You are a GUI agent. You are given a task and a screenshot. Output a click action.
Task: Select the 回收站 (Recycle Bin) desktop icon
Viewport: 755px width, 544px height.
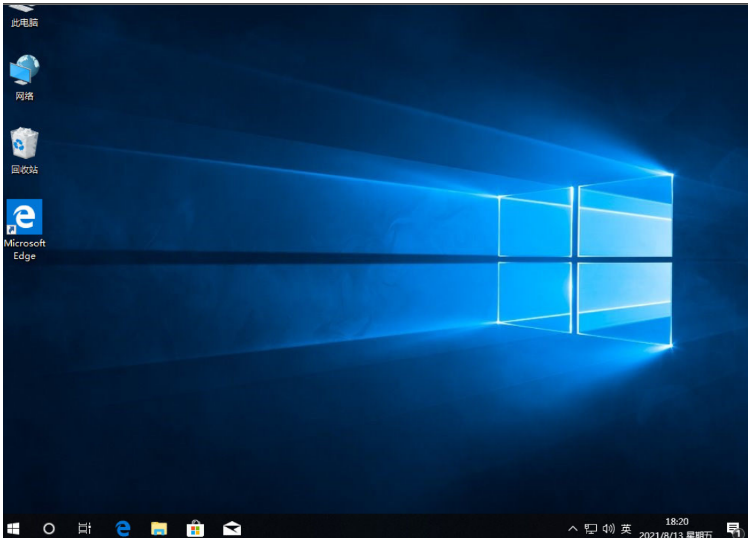25,150
